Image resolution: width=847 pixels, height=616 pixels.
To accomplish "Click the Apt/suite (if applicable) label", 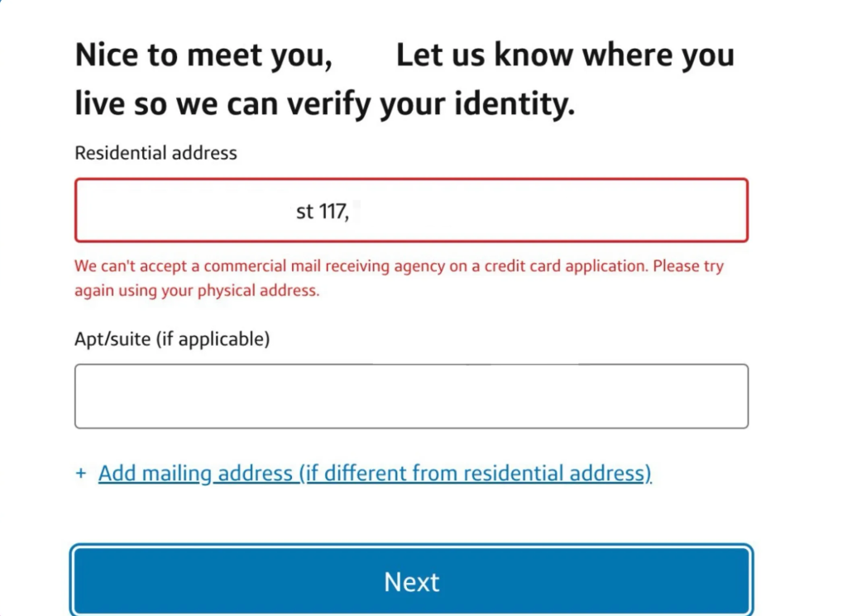I will [172, 338].
